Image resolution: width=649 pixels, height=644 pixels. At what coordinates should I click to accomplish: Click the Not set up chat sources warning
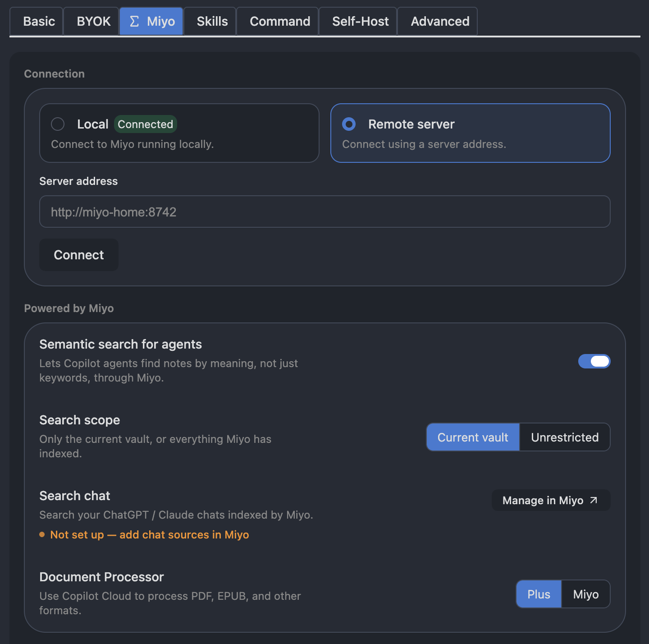tap(150, 534)
